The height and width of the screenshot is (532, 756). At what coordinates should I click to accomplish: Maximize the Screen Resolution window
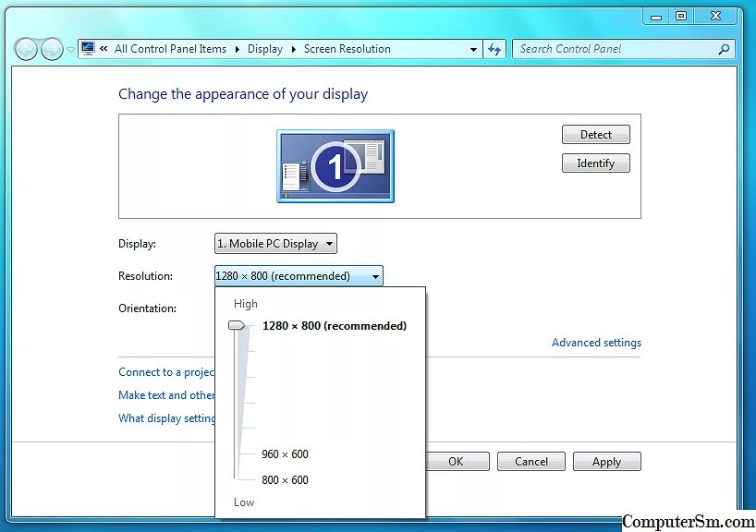click(681, 17)
